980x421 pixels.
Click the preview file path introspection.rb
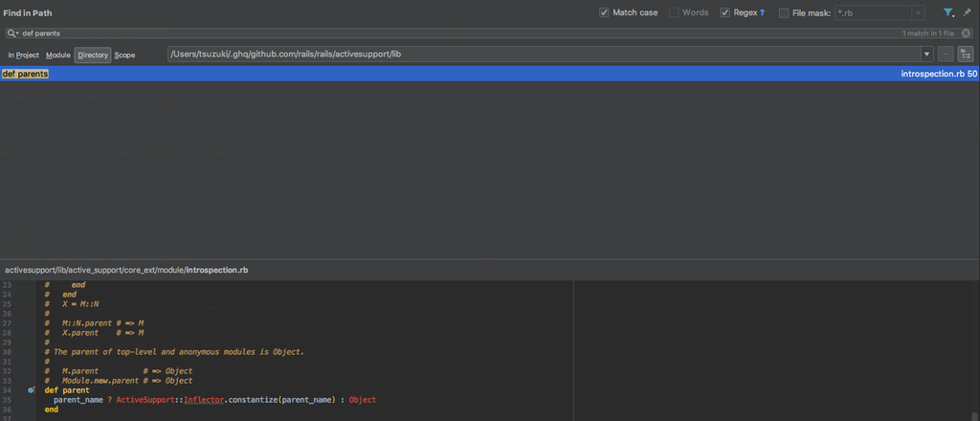click(127, 270)
